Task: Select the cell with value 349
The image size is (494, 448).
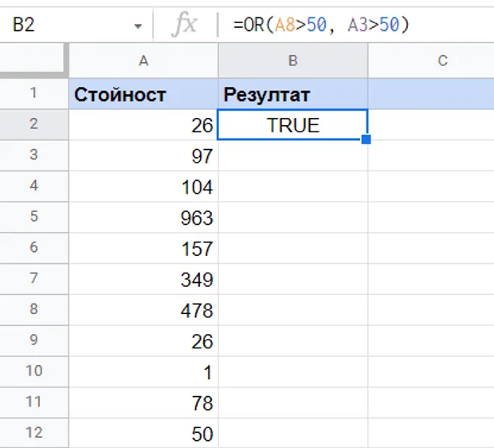Action: click(x=143, y=279)
